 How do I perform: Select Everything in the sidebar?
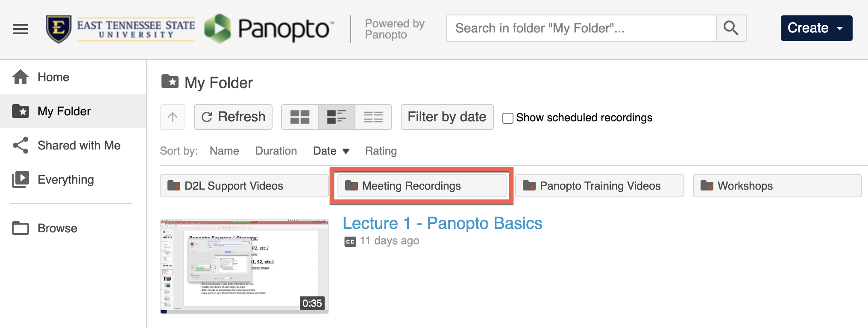[65, 179]
